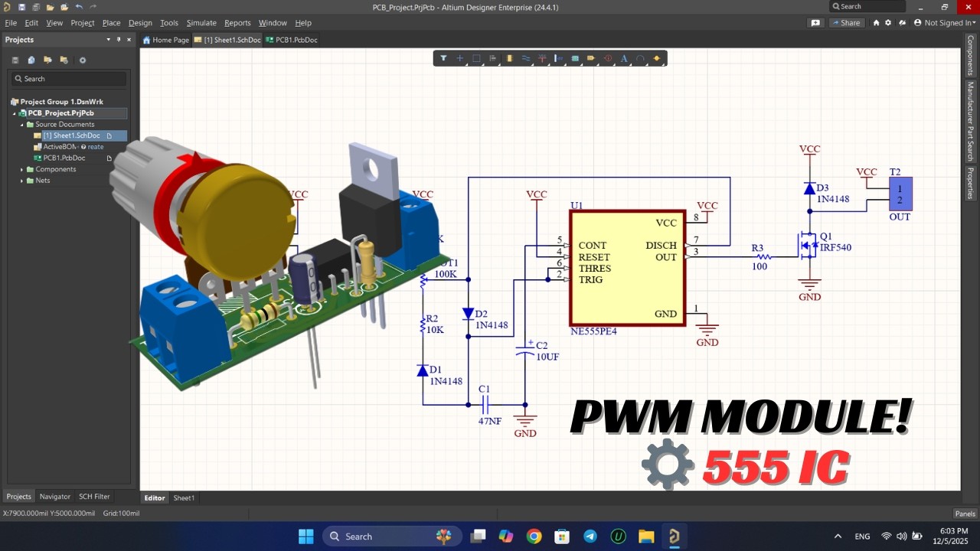Choose the rectangle selection tool
980x551 pixels.
click(x=476, y=58)
